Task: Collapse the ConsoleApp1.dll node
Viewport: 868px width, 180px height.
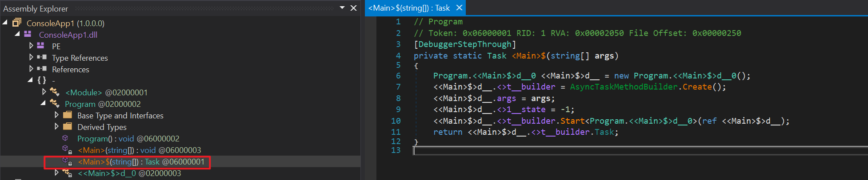Action: click(17, 34)
